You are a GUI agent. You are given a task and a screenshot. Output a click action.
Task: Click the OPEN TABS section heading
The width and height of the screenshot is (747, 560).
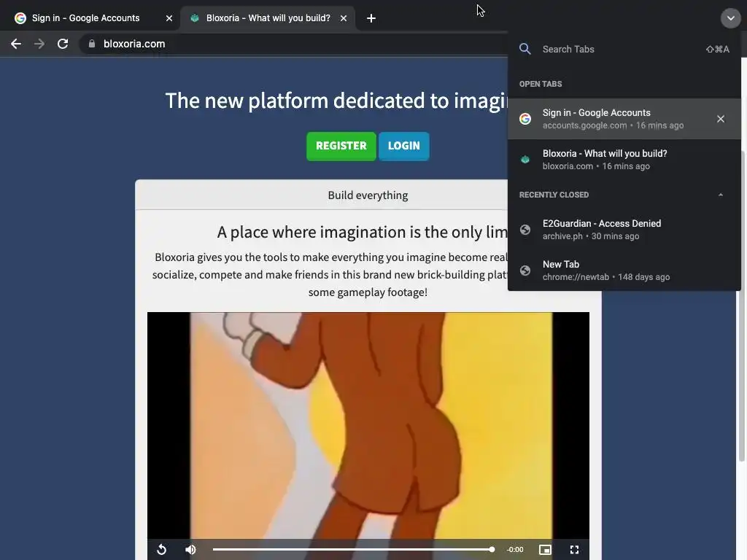(541, 84)
